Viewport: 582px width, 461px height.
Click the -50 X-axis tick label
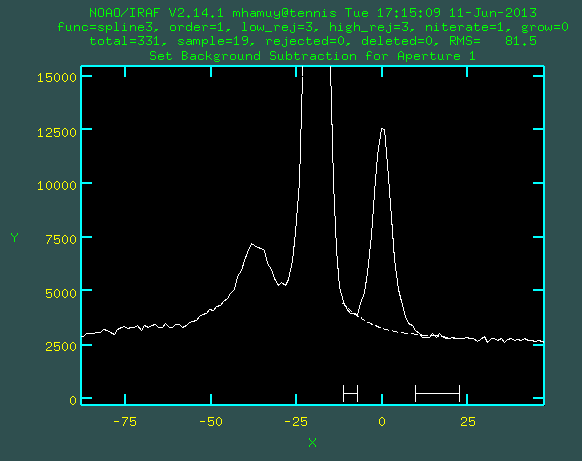(x=211, y=422)
